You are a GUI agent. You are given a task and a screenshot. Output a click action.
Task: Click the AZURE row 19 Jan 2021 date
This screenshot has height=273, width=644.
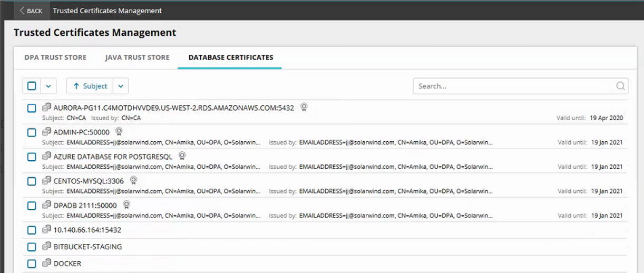pyautogui.click(x=607, y=167)
